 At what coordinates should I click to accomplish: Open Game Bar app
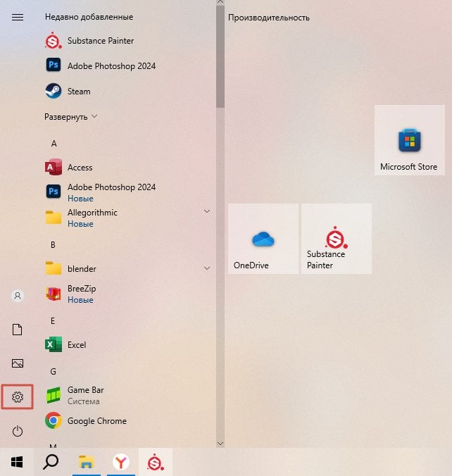pos(75,395)
